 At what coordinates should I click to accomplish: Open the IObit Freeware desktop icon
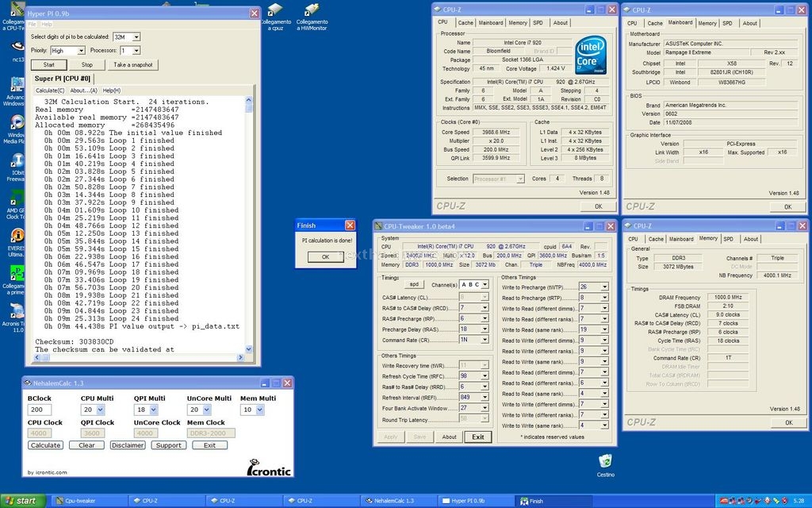pos(16,167)
